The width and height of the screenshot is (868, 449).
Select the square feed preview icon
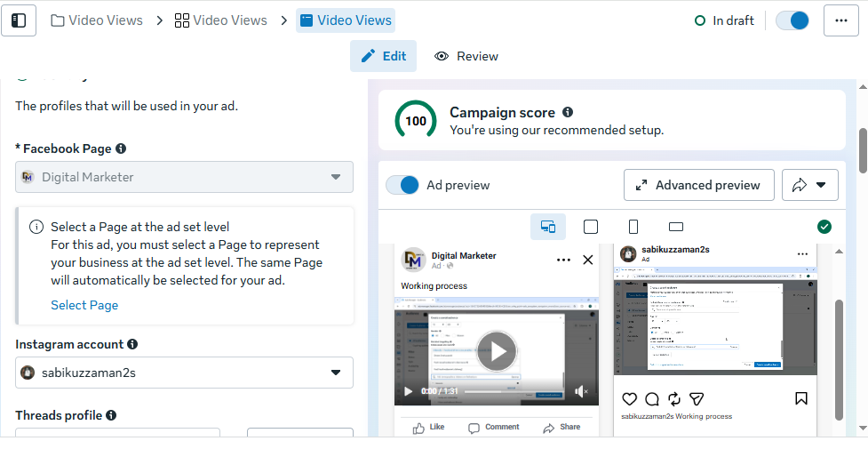[x=591, y=227]
